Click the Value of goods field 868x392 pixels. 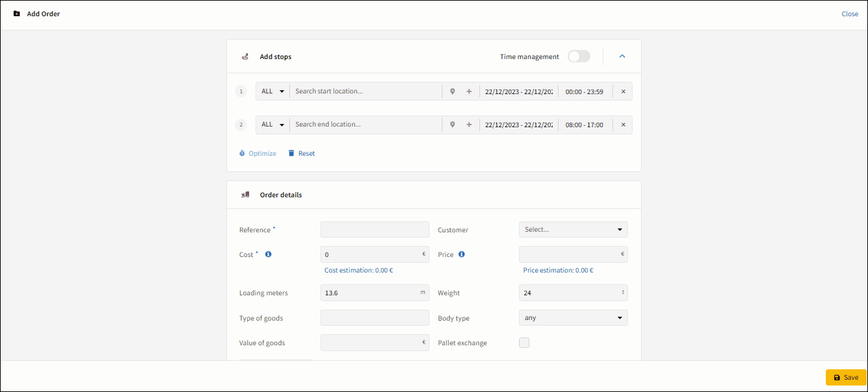375,343
